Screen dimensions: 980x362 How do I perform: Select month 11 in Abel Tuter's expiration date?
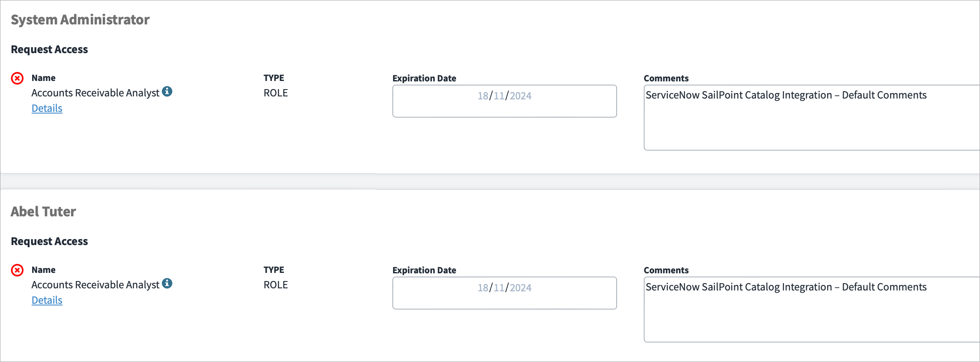[499, 288]
